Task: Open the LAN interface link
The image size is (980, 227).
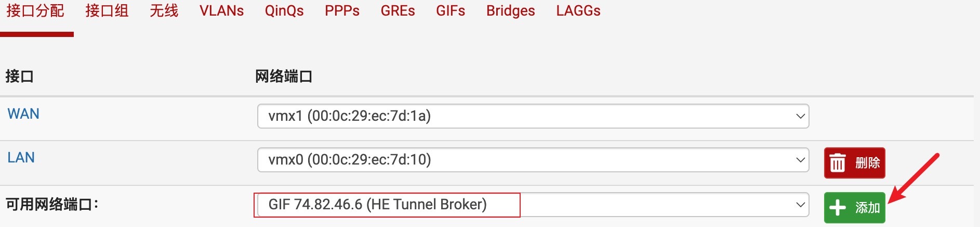Action: click(21, 158)
